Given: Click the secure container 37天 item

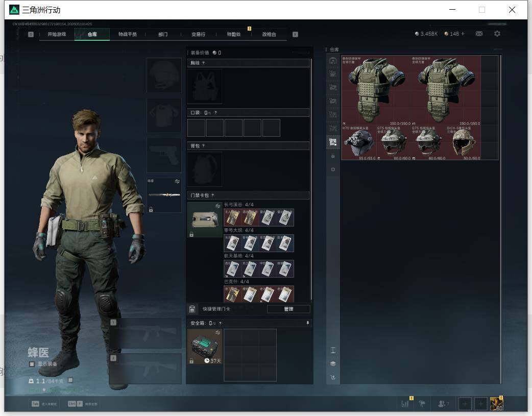Looking at the screenshot, I should [x=205, y=347].
